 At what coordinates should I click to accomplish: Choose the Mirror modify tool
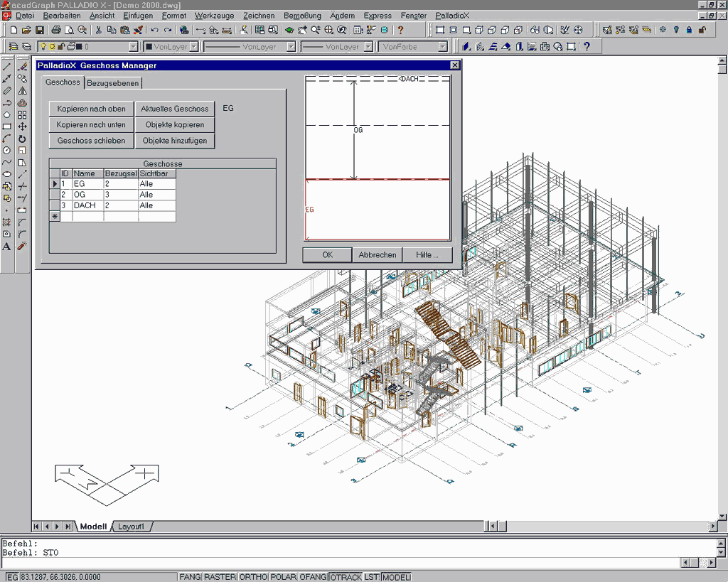22,90
